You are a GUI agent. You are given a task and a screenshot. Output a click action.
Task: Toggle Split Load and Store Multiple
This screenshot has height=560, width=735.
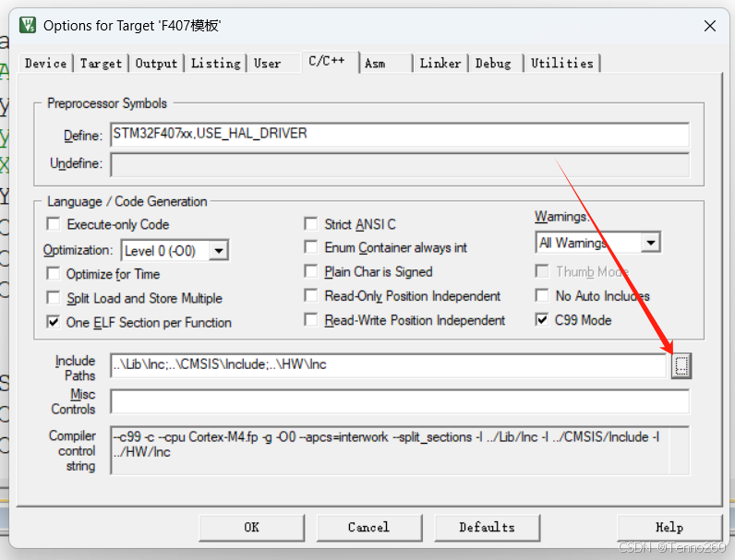[x=54, y=298]
